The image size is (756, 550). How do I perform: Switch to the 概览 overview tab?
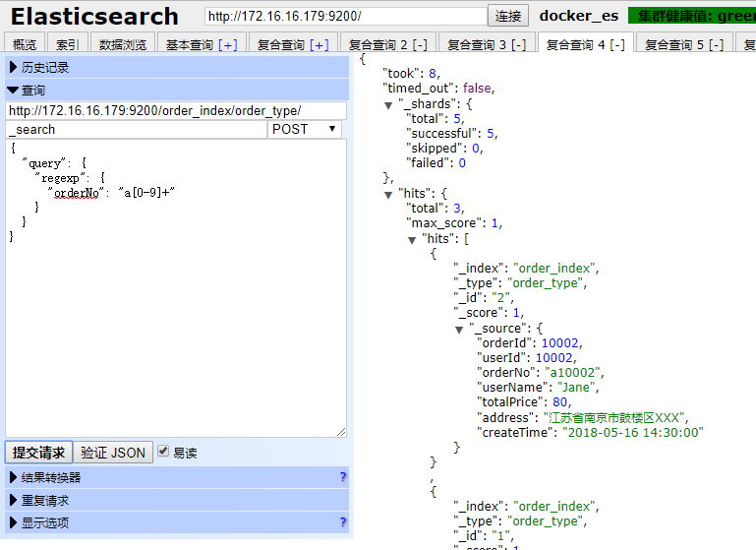25,44
